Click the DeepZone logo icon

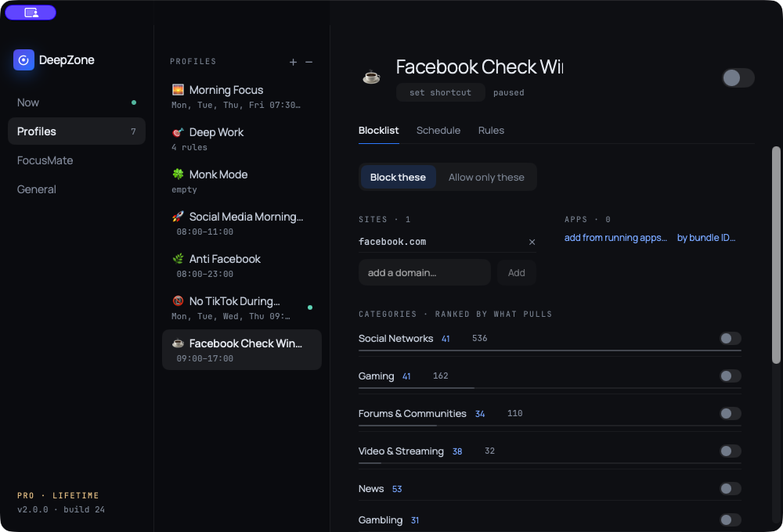(23, 60)
